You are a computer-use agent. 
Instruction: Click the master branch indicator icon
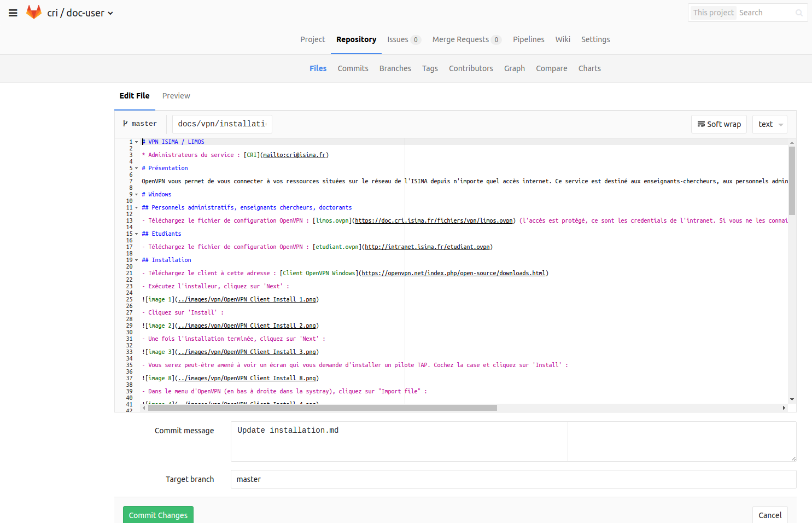point(125,124)
